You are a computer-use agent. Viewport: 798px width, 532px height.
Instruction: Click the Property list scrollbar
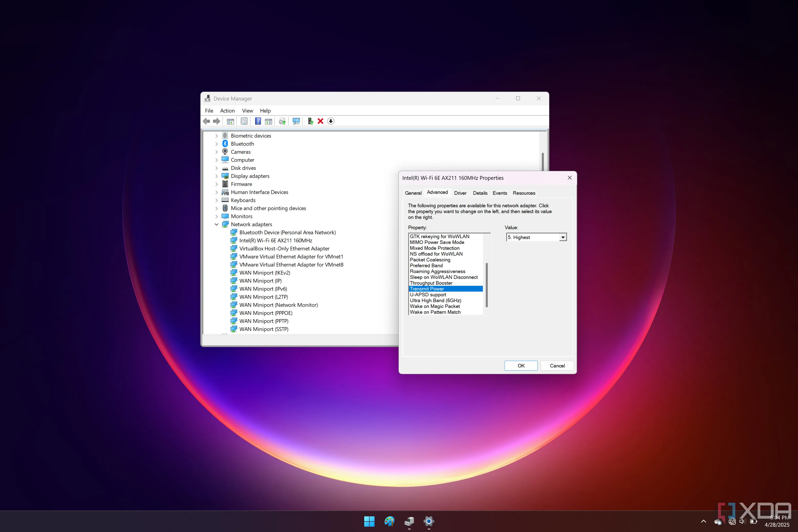click(486, 284)
